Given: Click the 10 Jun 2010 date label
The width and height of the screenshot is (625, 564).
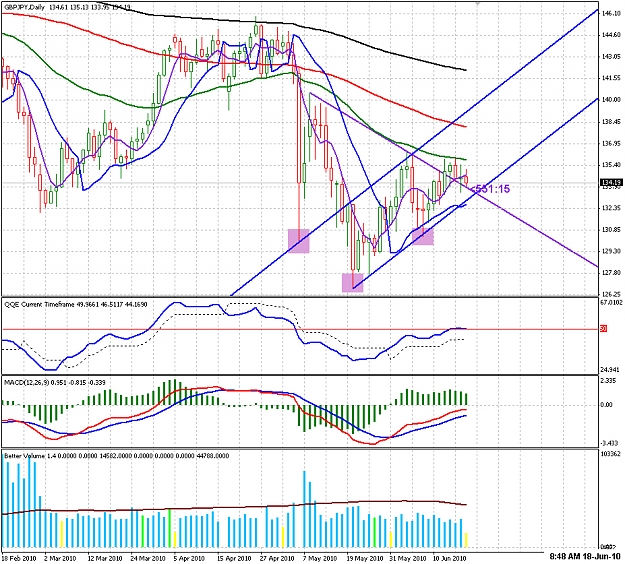Looking at the screenshot, I should 450,558.
